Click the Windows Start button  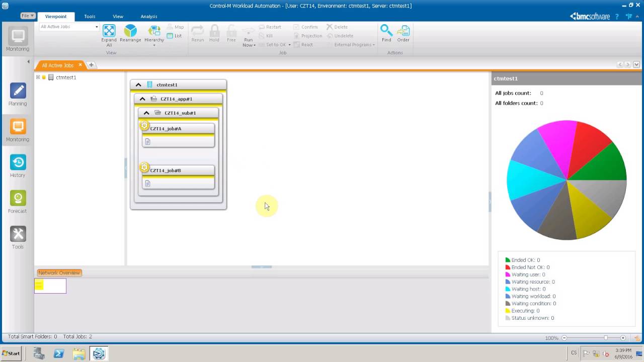click(x=11, y=353)
